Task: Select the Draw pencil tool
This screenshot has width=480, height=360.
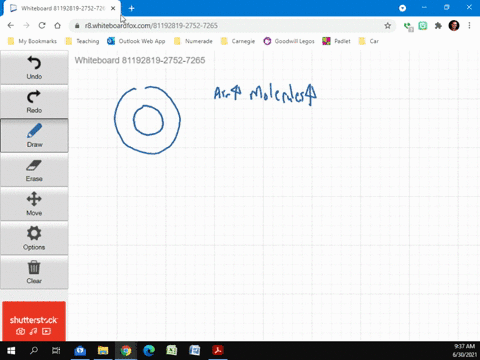Action: [x=34, y=135]
